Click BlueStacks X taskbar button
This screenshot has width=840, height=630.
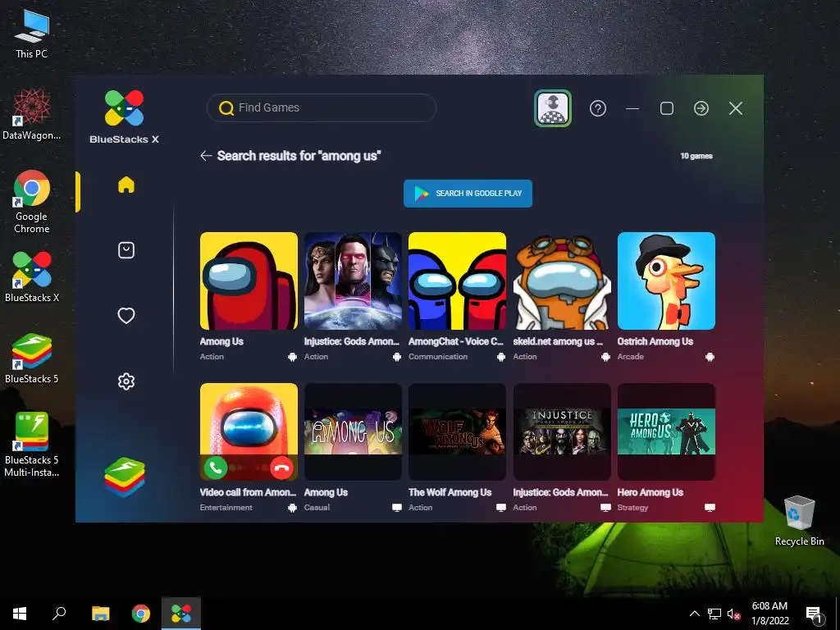pos(181,614)
